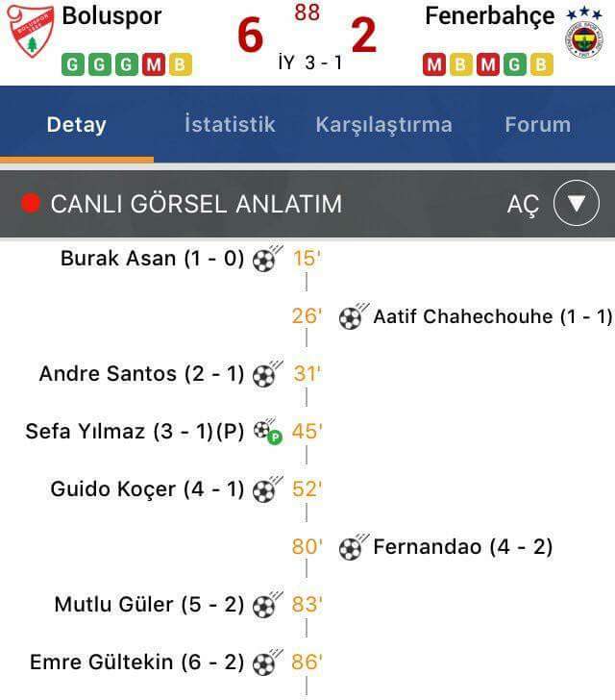Go to the Forum tab
This screenshot has height=700, width=615.
tap(538, 125)
